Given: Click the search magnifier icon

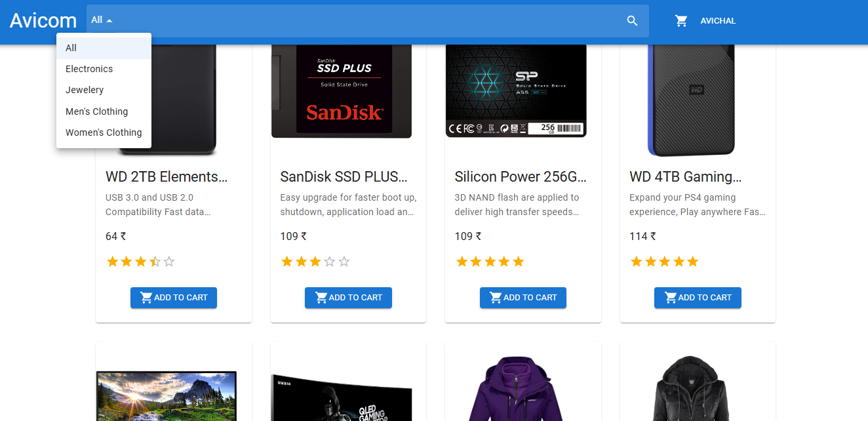Looking at the screenshot, I should 632,21.
